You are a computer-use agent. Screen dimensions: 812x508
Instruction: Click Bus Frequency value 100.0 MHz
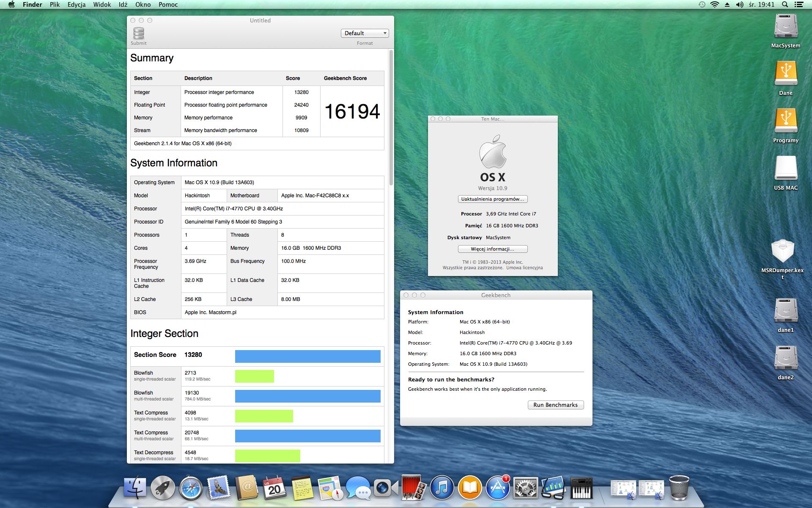[294, 261]
